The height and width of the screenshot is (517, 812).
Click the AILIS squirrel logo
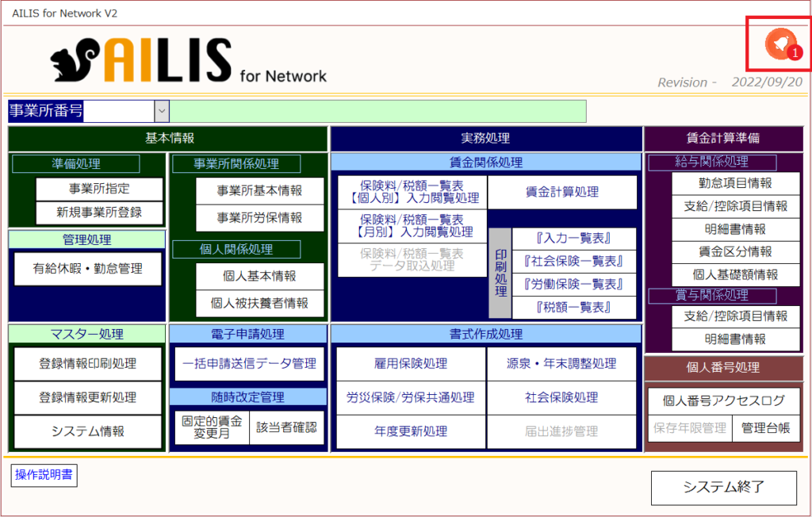(76, 62)
